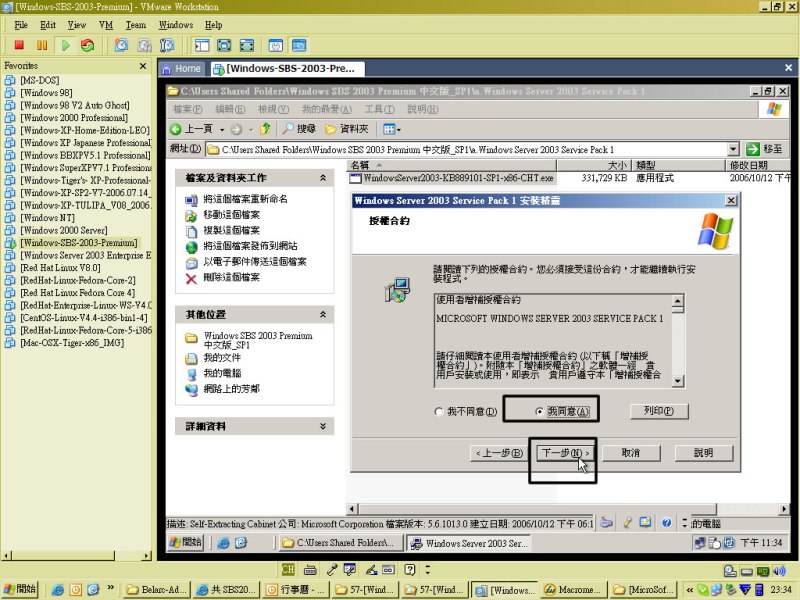Click the license text scroll-up arrow

678,301
